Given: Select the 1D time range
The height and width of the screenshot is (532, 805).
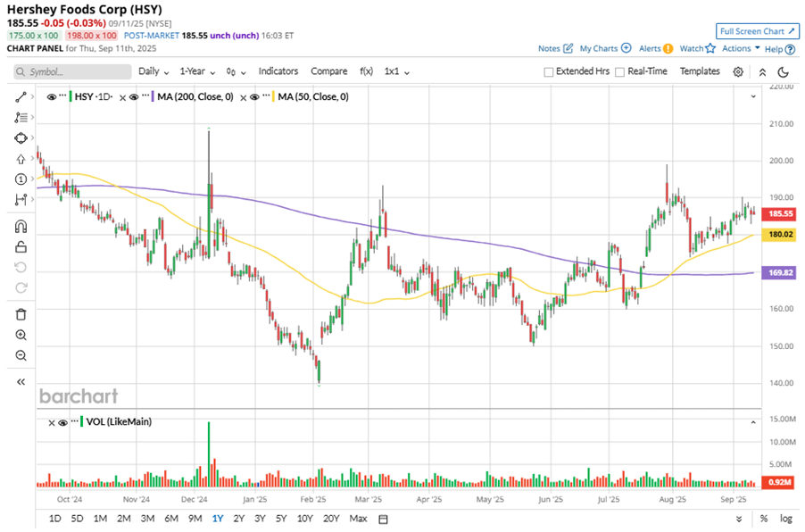Looking at the screenshot, I should pos(55,519).
